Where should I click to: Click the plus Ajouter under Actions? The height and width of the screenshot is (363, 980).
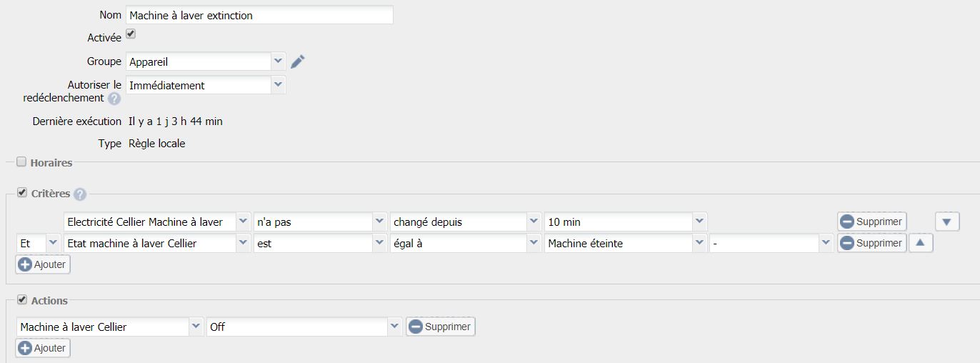tap(43, 348)
